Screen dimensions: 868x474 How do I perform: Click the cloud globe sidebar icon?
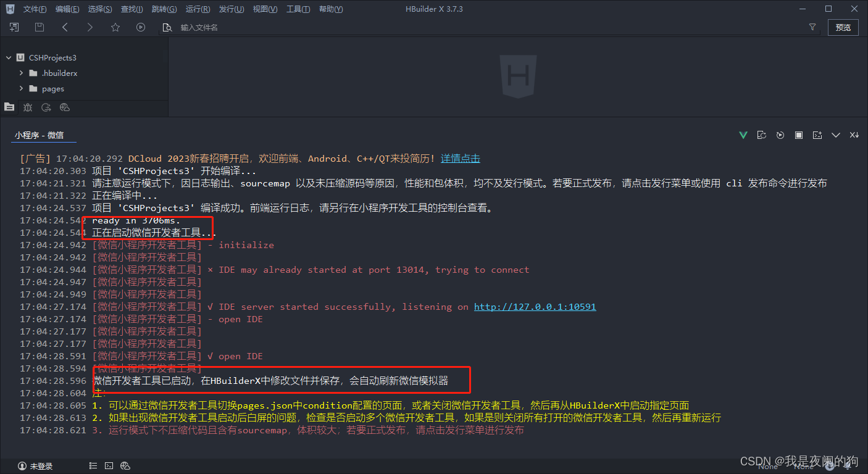(x=64, y=107)
